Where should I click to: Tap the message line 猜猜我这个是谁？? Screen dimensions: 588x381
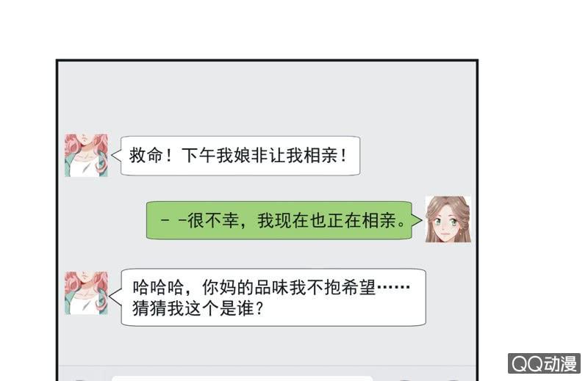(x=198, y=309)
